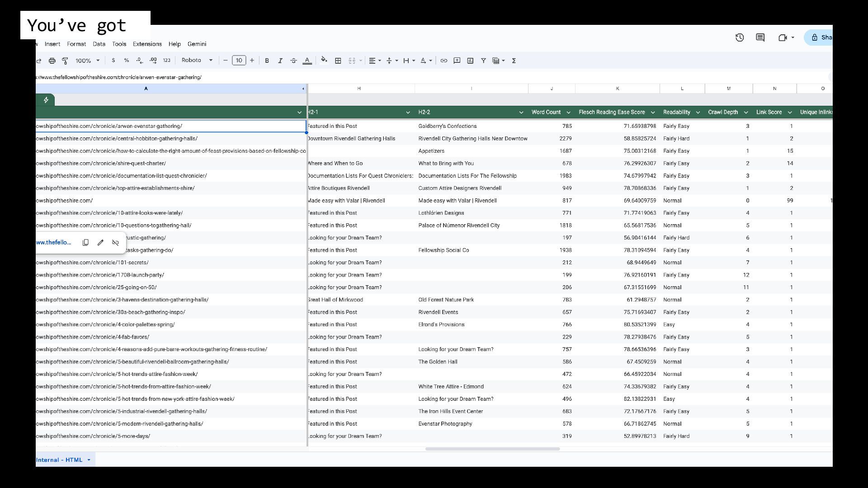Open the Extensions menu

[147, 44]
